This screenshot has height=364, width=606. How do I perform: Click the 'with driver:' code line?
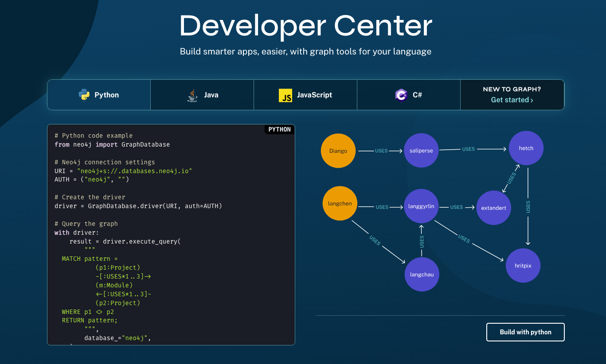[x=77, y=232]
